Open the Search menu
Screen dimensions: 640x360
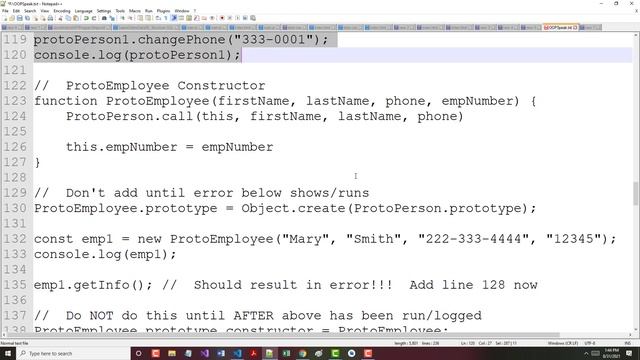pos(30,11)
